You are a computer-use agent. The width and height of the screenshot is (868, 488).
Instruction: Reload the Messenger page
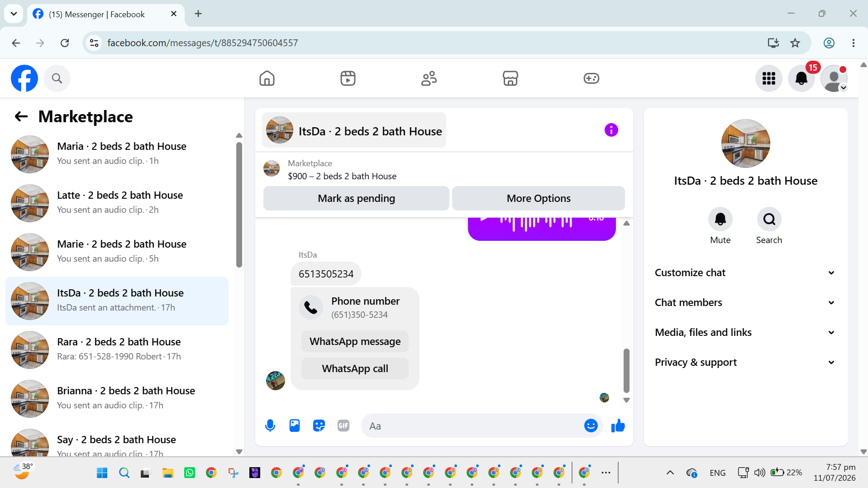coord(65,43)
